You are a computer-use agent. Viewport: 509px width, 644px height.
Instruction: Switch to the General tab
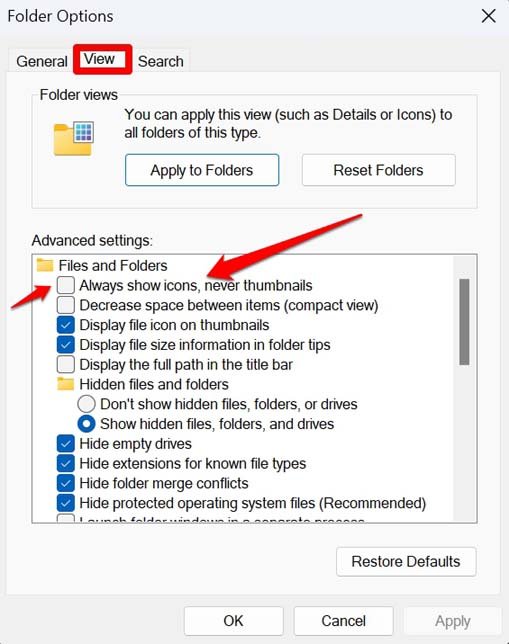point(41,61)
